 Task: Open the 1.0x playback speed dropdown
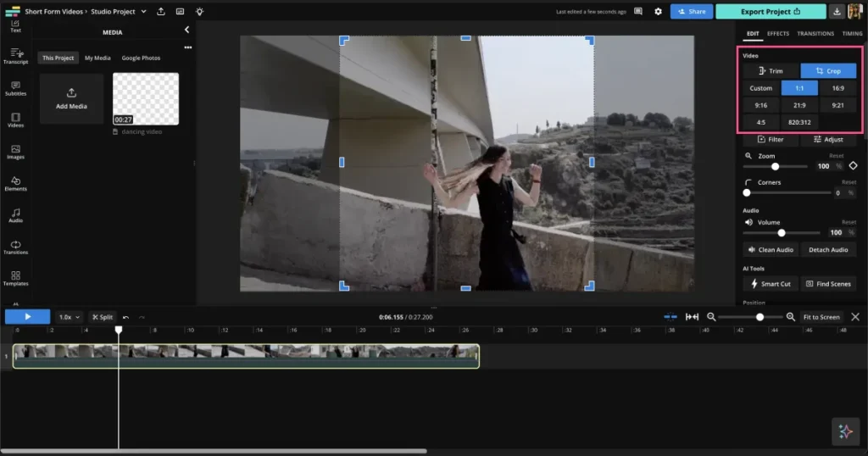click(69, 317)
